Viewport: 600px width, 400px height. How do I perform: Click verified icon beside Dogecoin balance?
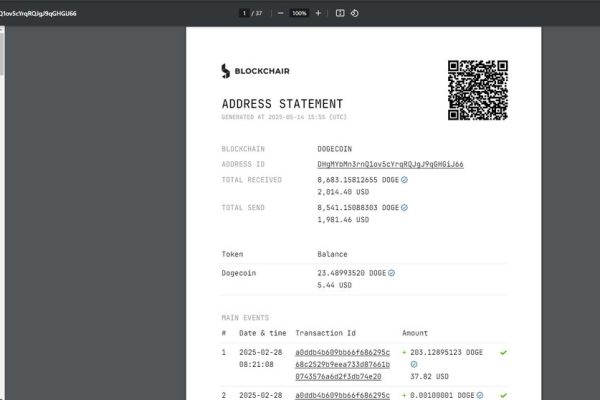(x=391, y=273)
